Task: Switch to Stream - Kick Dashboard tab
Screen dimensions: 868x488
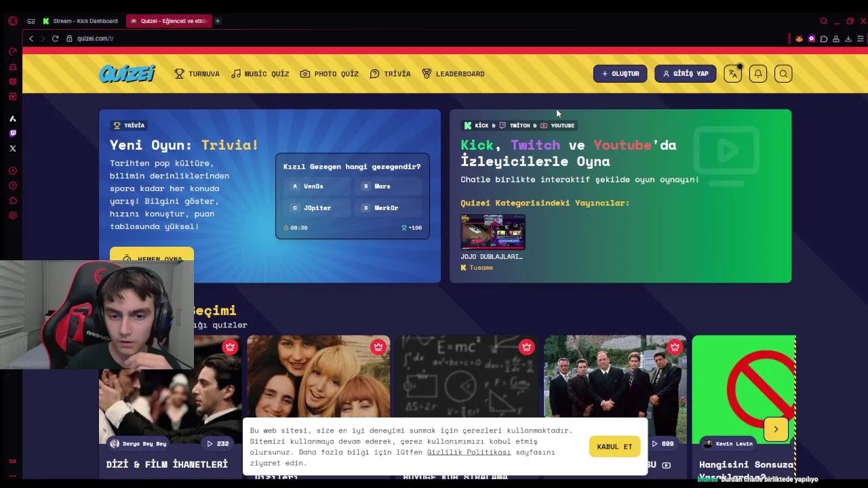Action: click(80, 21)
